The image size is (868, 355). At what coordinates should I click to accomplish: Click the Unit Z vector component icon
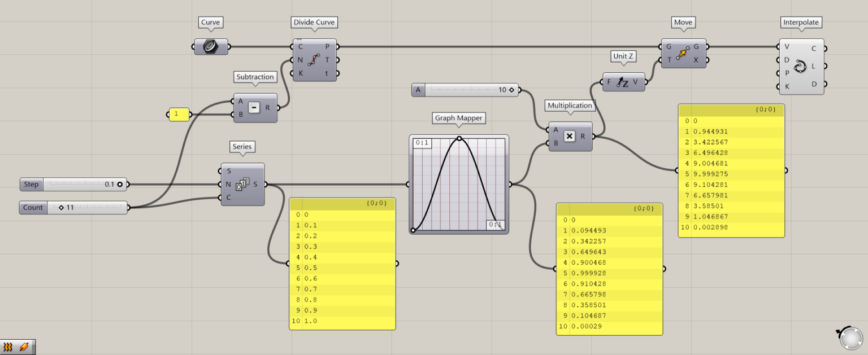[x=623, y=81]
